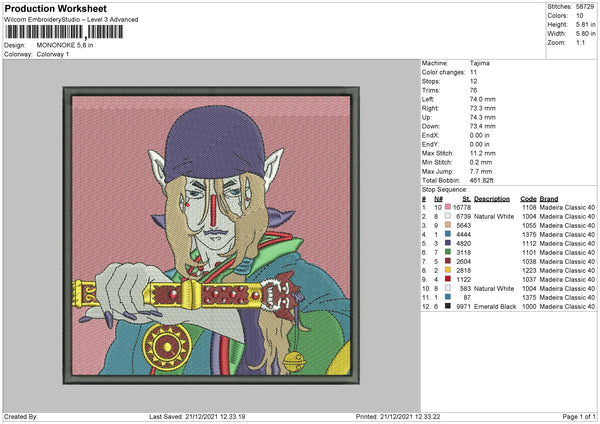Click the 'Colorway 1' value

pos(53,54)
